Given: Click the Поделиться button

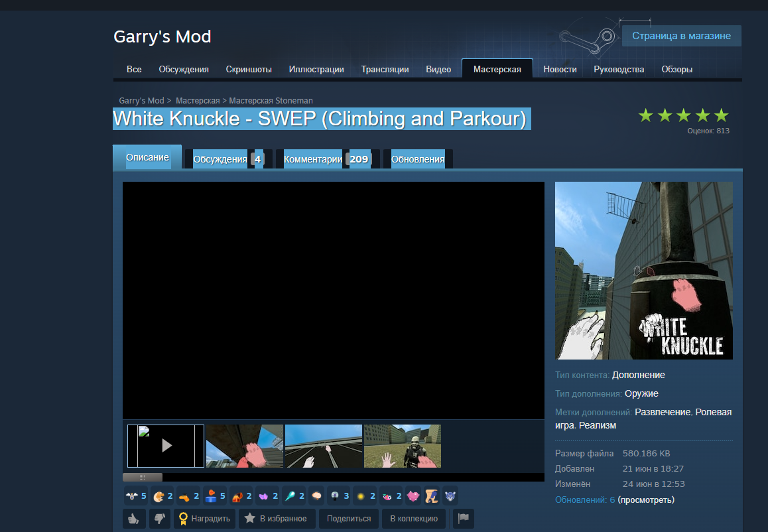Looking at the screenshot, I should [x=349, y=518].
